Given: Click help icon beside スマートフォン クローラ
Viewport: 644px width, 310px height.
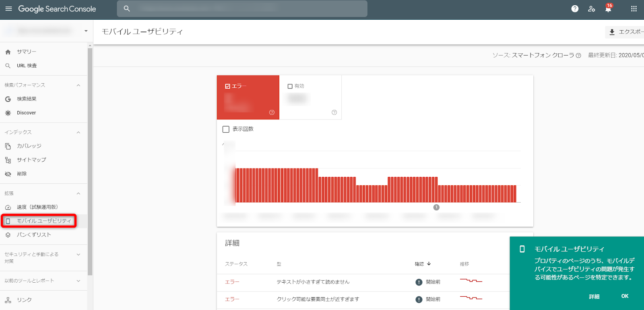Looking at the screenshot, I should point(578,55).
